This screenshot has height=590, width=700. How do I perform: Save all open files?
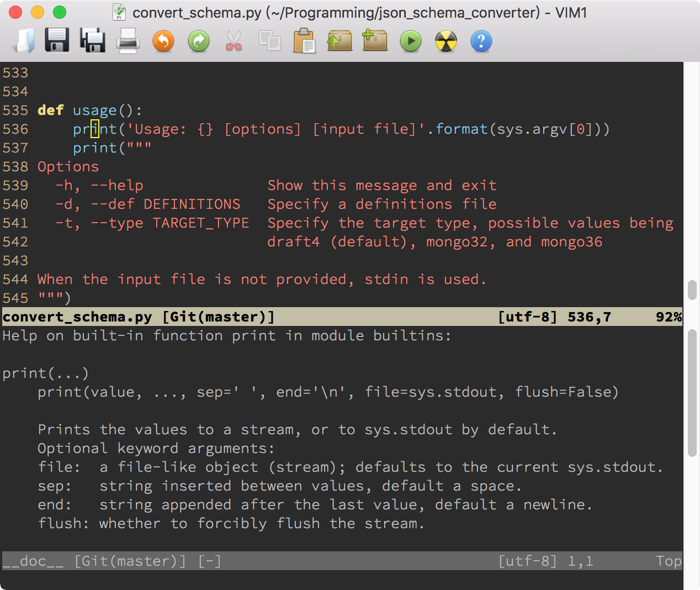(x=92, y=41)
